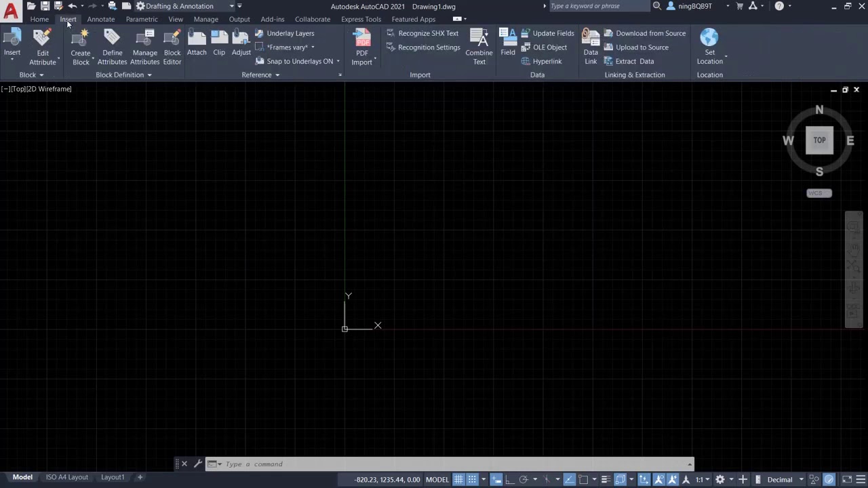Open customization wrench icon on command line
The height and width of the screenshot is (488, 868).
197,464
